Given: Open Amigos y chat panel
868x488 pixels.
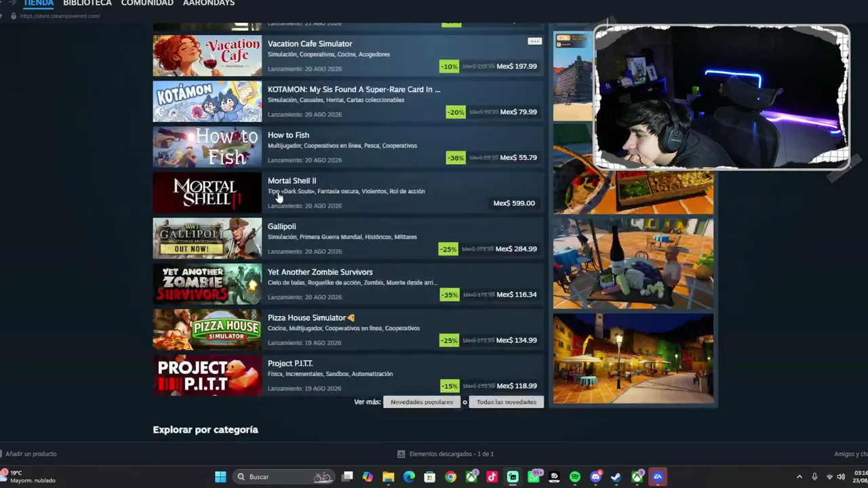Looking at the screenshot, I should click(x=851, y=454).
